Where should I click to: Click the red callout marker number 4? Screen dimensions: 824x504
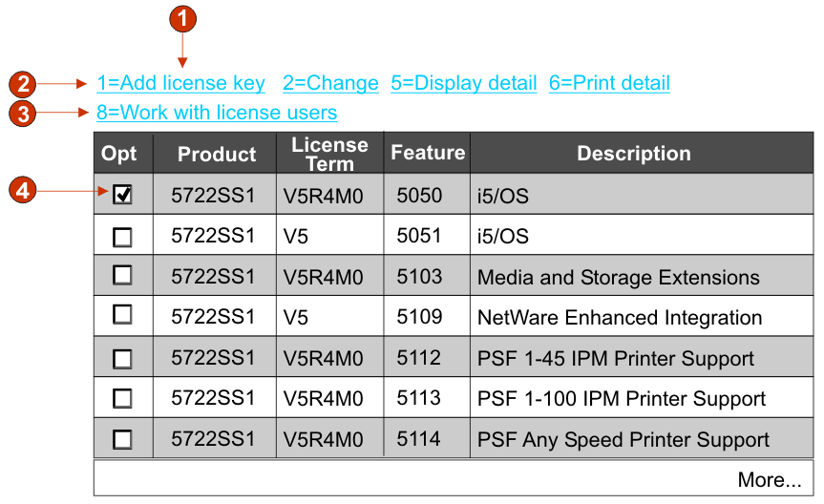pyautogui.click(x=22, y=190)
